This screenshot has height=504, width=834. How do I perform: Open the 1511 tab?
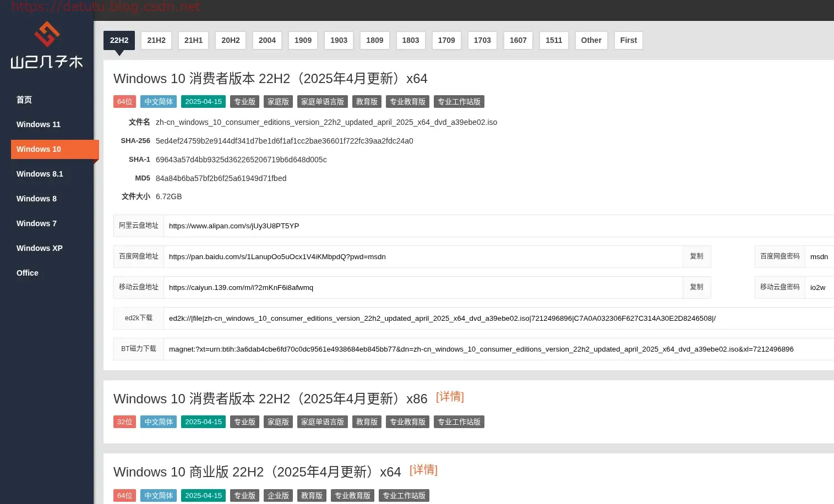pyautogui.click(x=554, y=40)
